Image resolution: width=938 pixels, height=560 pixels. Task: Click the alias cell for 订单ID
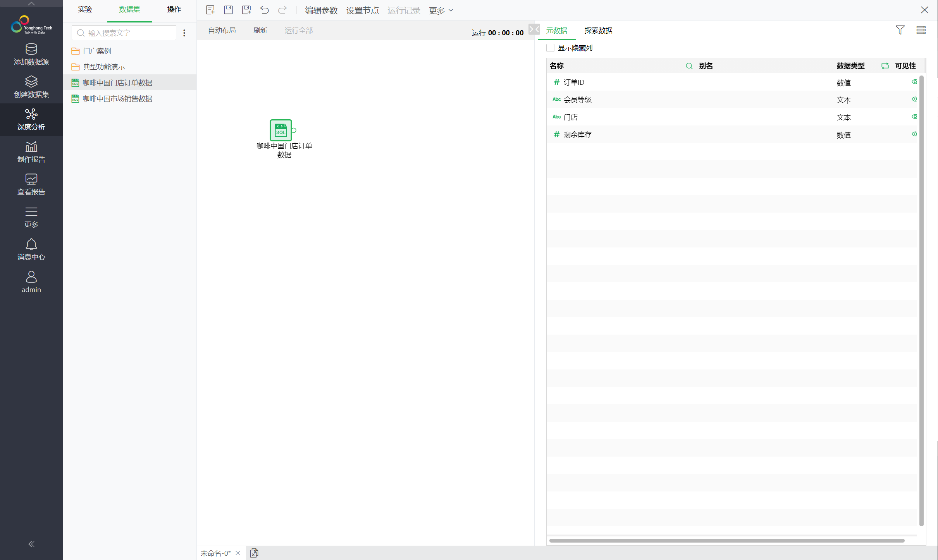(765, 82)
